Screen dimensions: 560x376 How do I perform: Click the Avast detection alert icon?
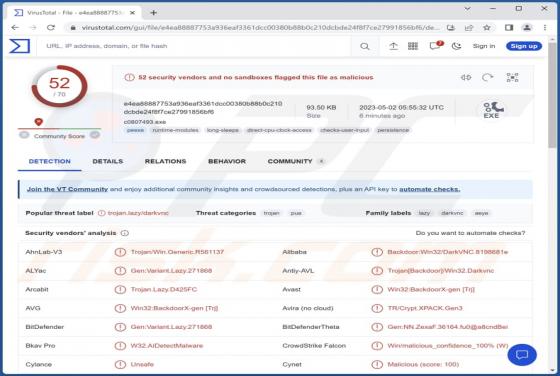coord(377,290)
